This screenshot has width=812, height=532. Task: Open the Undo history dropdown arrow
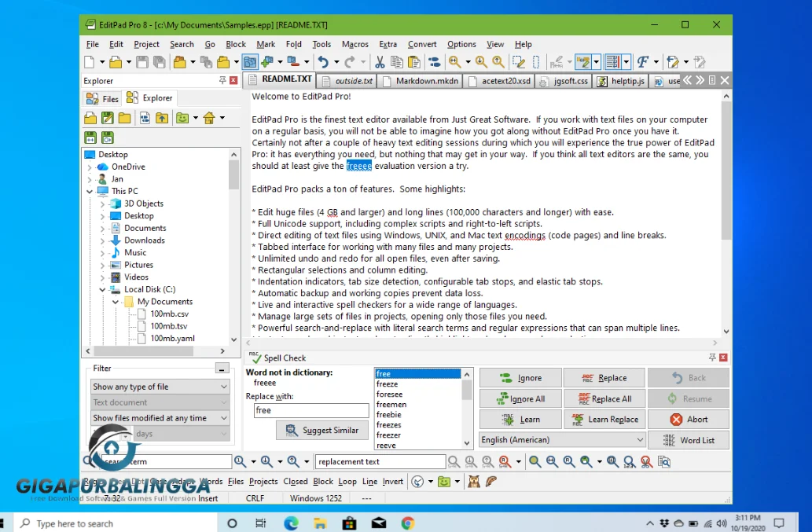click(336, 63)
